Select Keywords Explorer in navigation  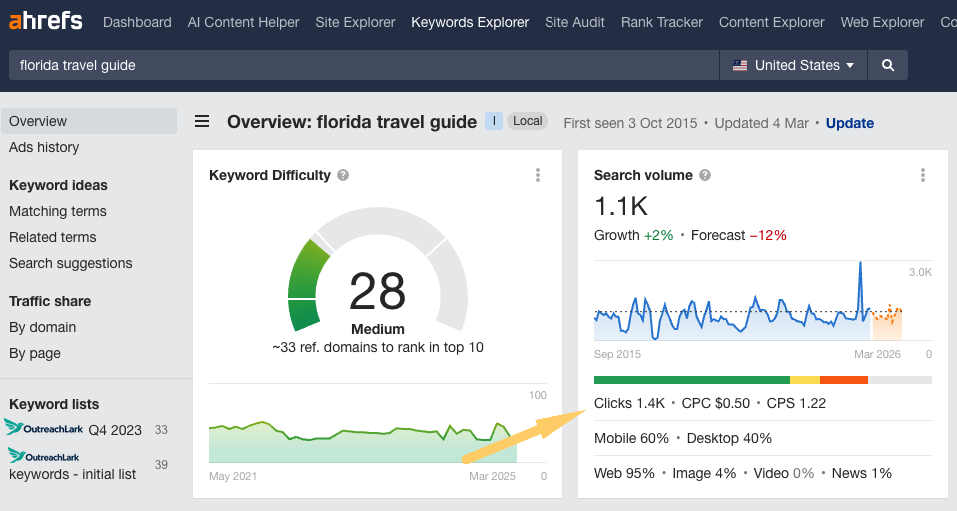click(470, 22)
